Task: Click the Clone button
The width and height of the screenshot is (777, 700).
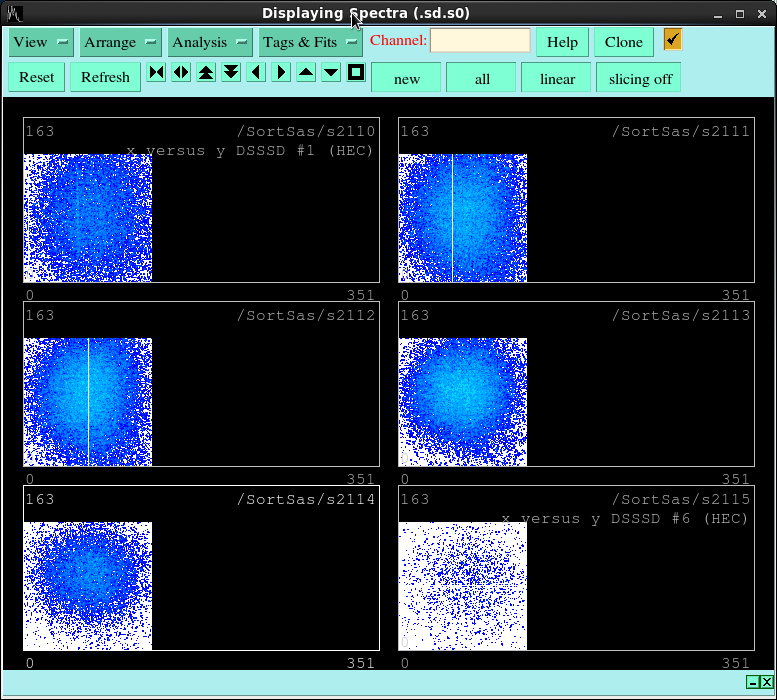Action: click(623, 42)
